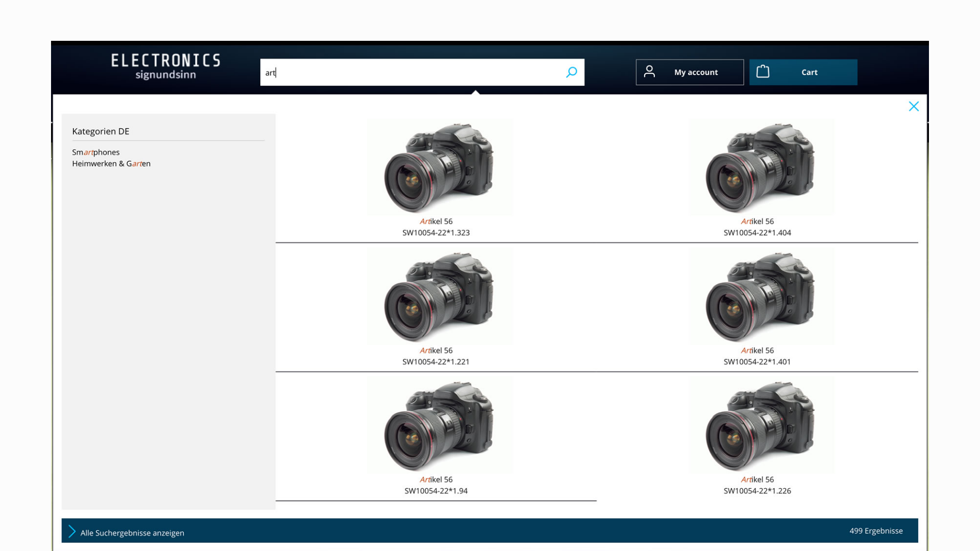Screen dimensions: 980x551
Task: Click the user profile icon
Action: [x=649, y=71]
